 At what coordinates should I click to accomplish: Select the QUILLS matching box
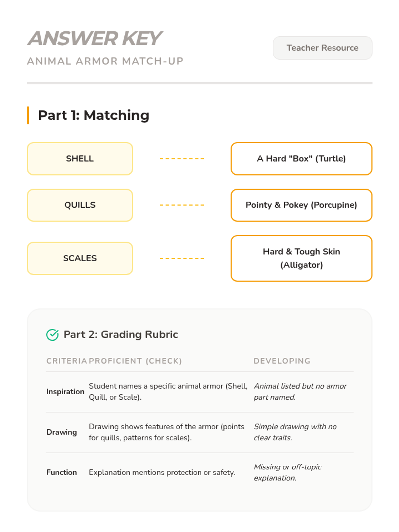80,205
